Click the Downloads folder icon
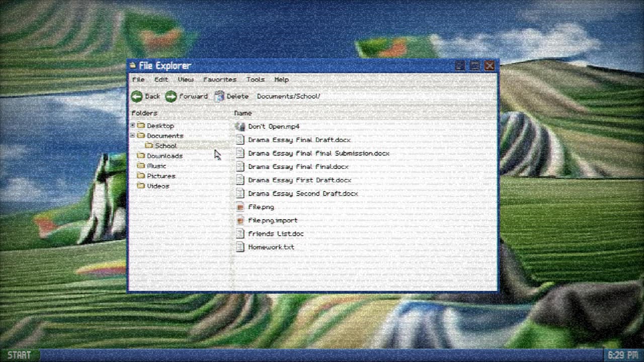Viewport: 644px width, 362px height. coord(141,156)
